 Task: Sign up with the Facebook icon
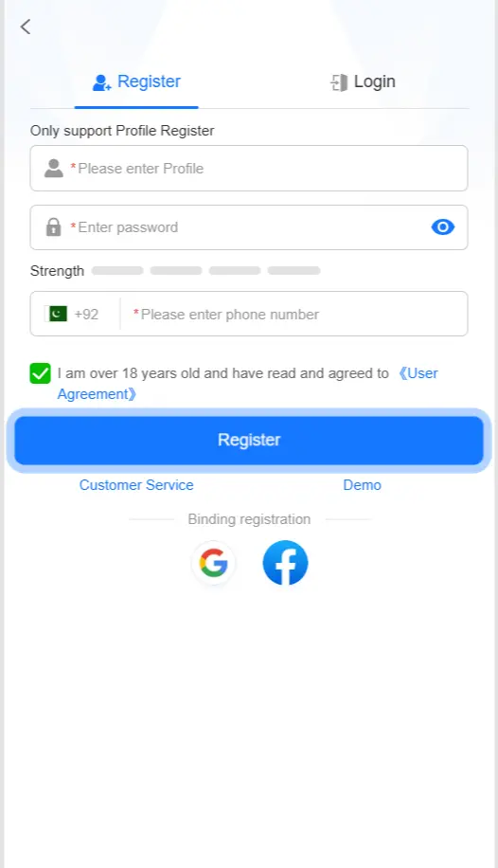[x=285, y=563]
